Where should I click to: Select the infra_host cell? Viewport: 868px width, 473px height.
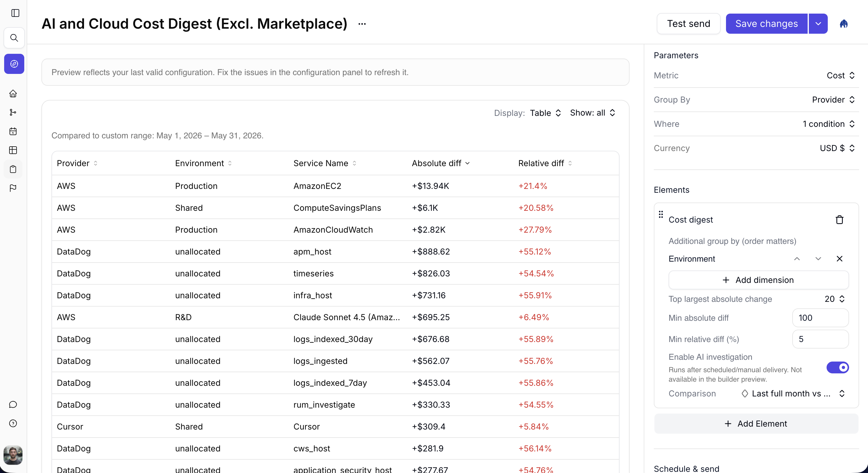click(312, 295)
